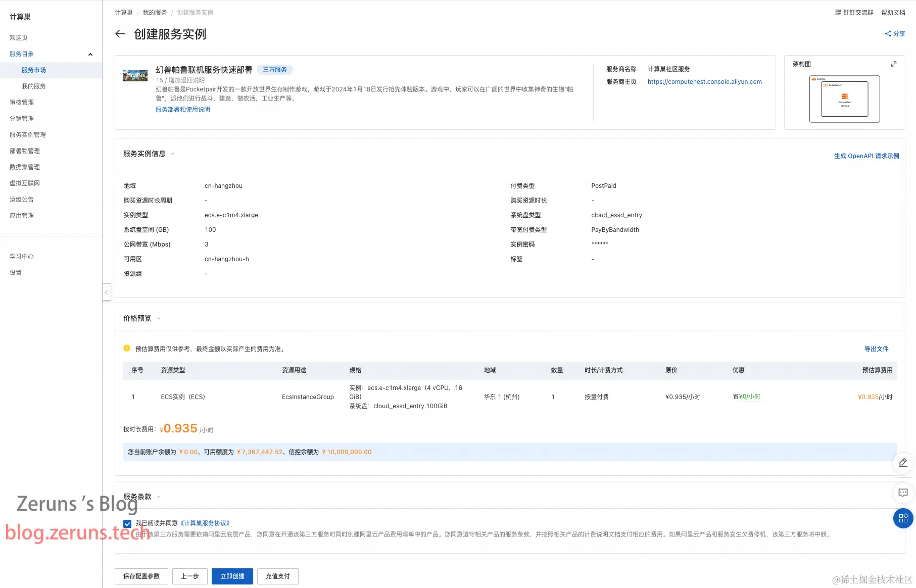Open the computenest.console.aliyun.com provider link
This screenshot has width=916, height=588.
pos(704,82)
